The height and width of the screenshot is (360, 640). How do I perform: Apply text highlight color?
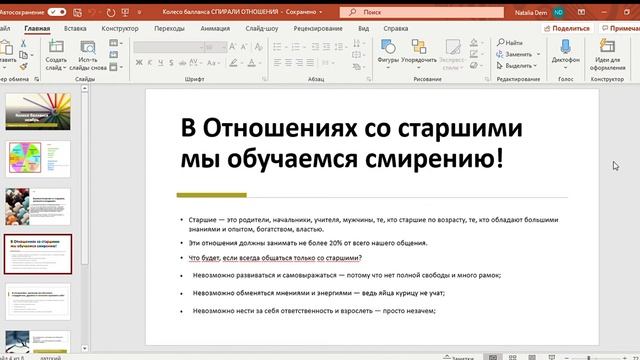(x=233, y=63)
